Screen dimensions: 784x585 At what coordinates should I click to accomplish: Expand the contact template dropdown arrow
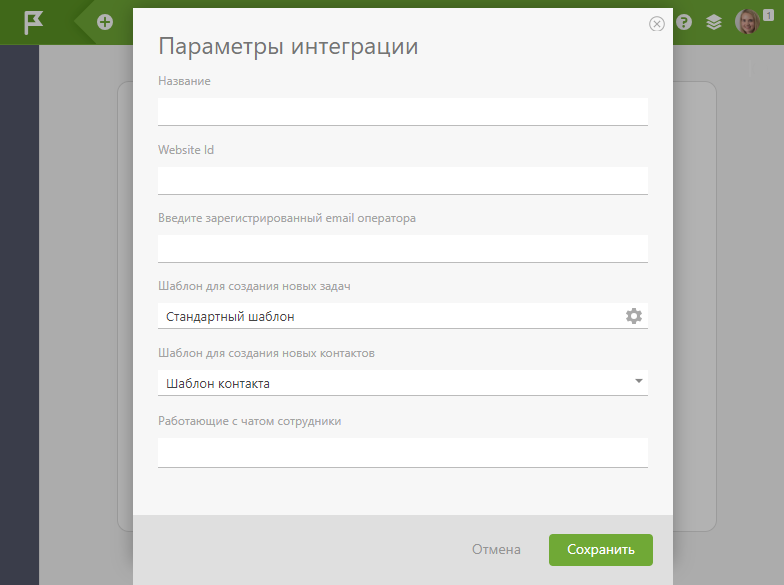(x=638, y=381)
